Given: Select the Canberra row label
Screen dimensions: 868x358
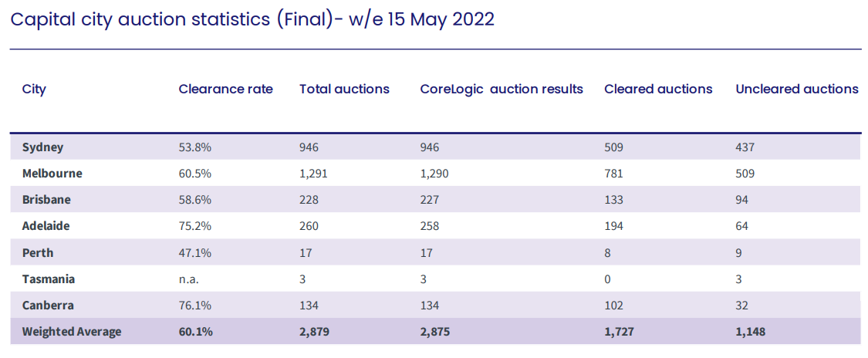Looking at the screenshot, I should 46,306.
